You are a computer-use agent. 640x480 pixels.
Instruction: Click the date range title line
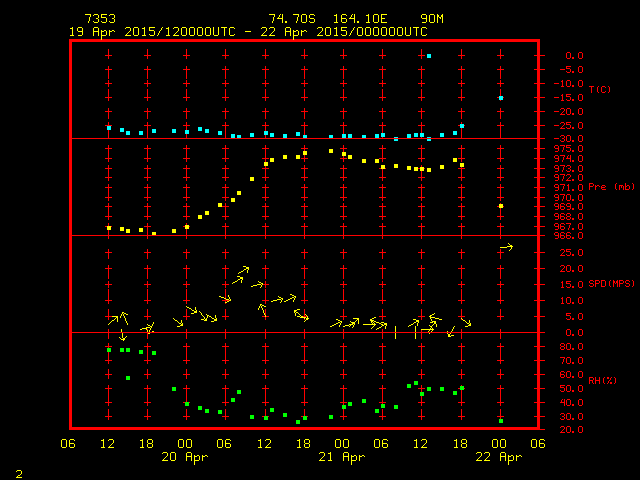[248, 31]
